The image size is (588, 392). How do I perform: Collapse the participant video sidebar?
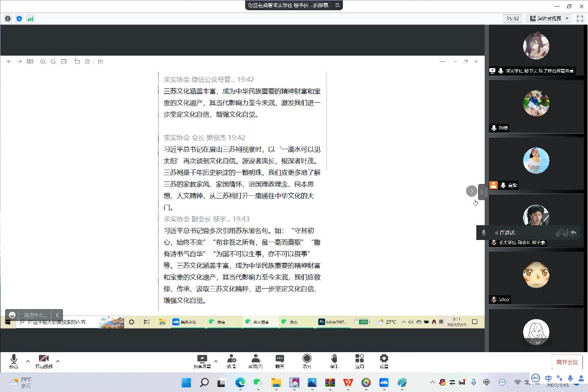pyautogui.click(x=481, y=191)
